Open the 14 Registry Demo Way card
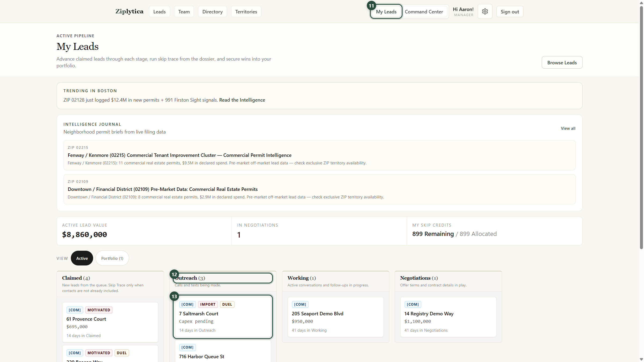The image size is (644, 362). click(x=448, y=317)
